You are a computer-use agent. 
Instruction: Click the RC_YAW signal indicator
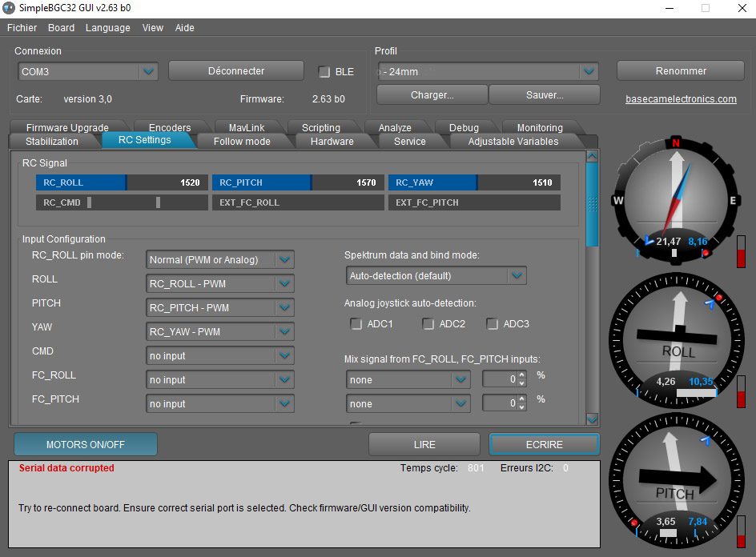(x=474, y=182)
